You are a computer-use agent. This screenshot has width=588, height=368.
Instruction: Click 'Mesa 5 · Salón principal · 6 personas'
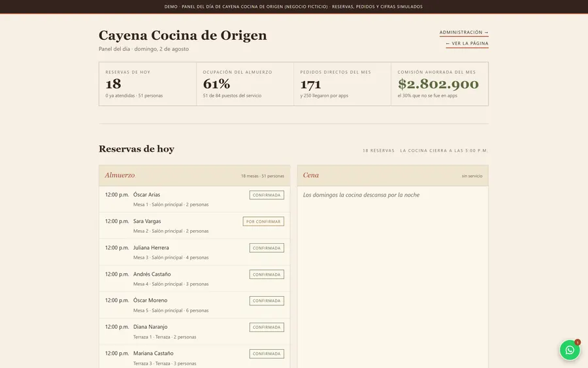tap(171, 310)
